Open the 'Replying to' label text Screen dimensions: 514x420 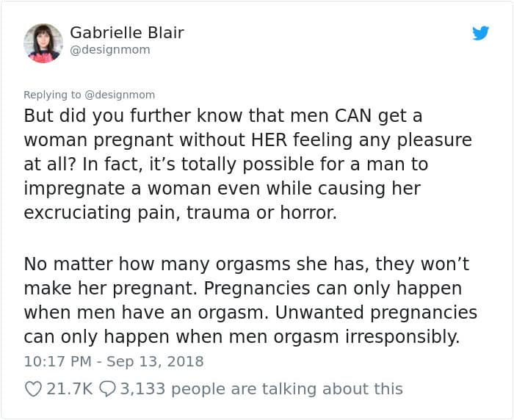tap(52, 95)
